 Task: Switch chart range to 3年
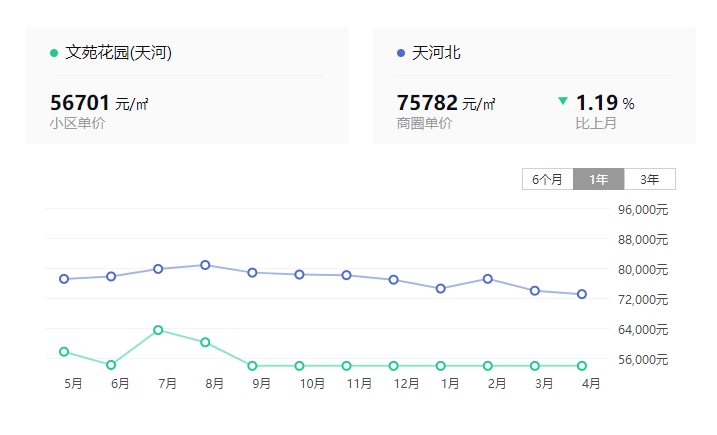click(650, 179)
